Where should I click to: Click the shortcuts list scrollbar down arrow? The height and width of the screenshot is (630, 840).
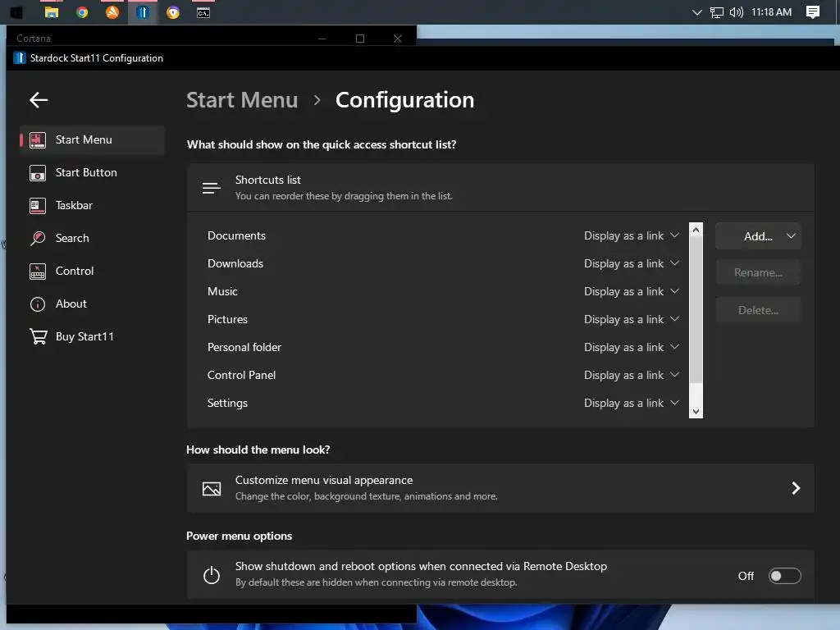coord(696,412)
